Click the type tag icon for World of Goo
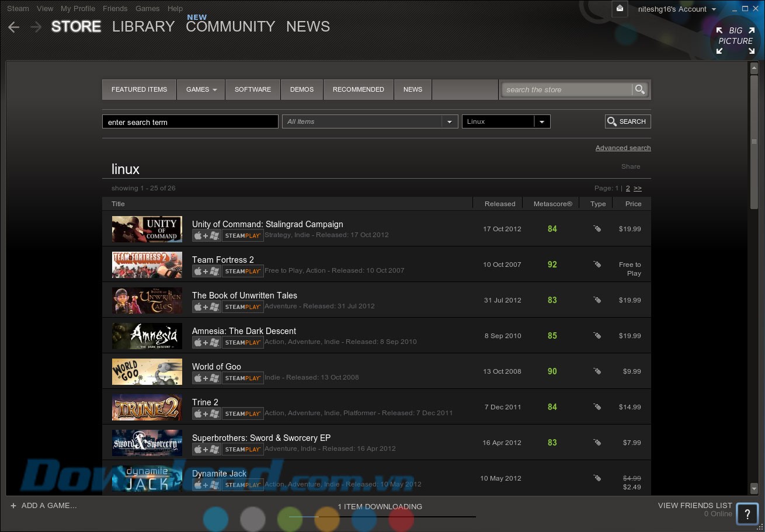Viewport: 765px width, 532px height. click(597, 371)
